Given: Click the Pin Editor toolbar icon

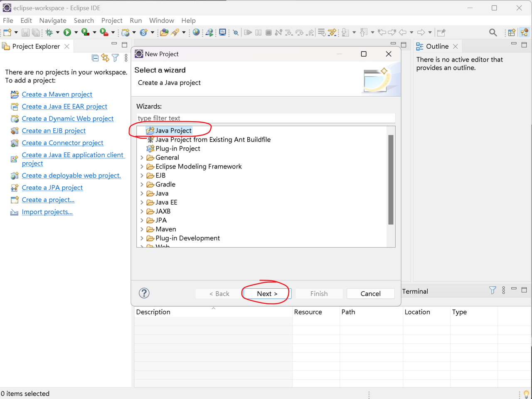Looking at the screenshot, I should pos(441,32).
